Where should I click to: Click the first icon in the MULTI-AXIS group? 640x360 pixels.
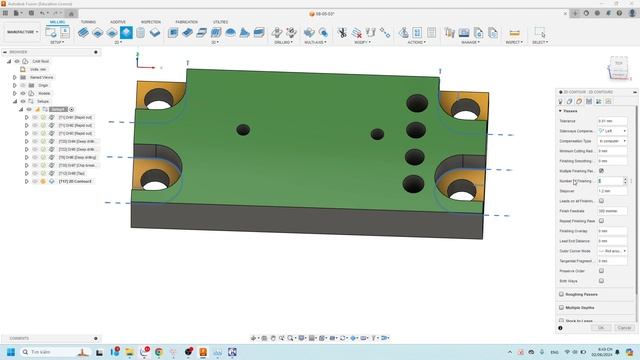(309, 32)
